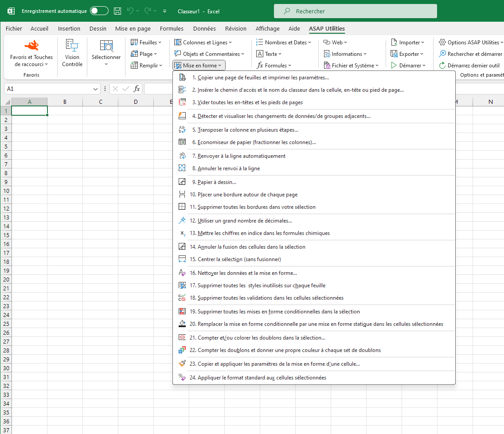
Task: Click icon for Vider toutes les en-têtes
Action: (x=182, y=102)
